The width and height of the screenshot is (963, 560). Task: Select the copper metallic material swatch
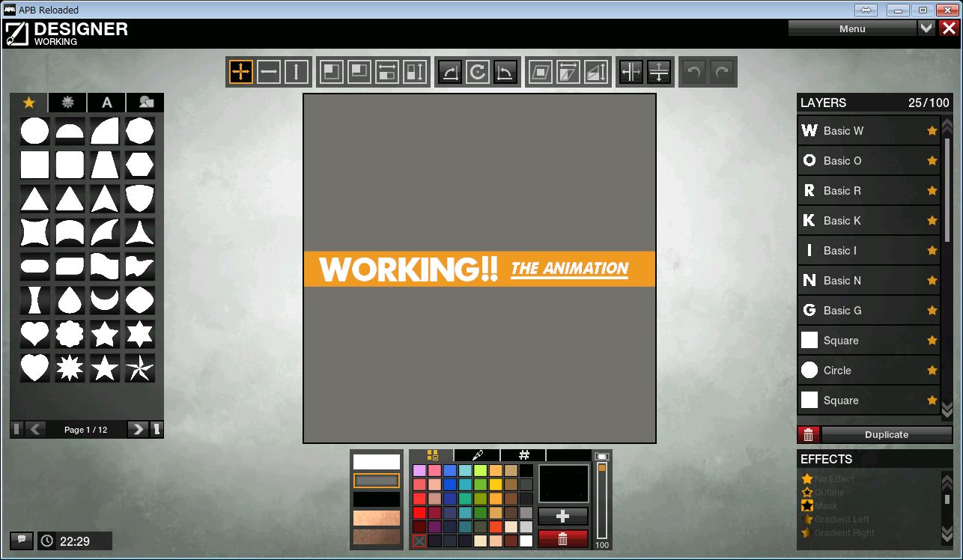pyautogui.click(x=377, y=518)
